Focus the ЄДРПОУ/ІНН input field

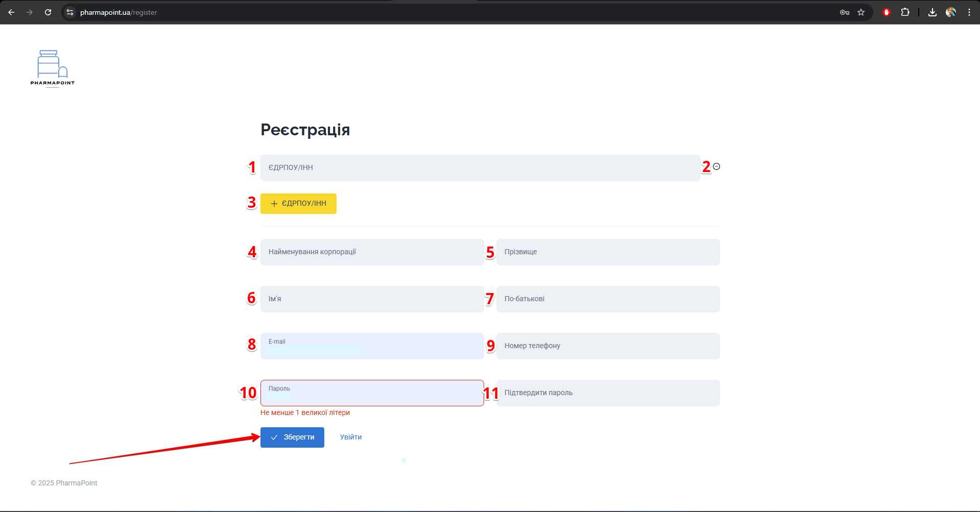coord(480,168)
